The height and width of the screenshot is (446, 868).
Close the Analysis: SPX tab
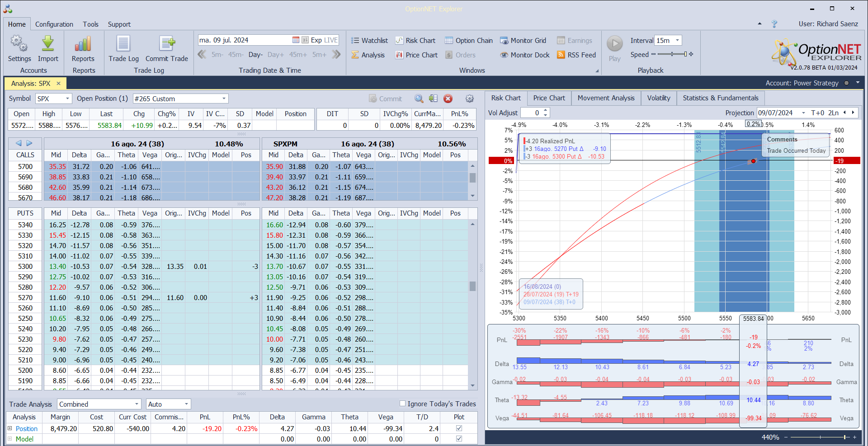[58, 84]
